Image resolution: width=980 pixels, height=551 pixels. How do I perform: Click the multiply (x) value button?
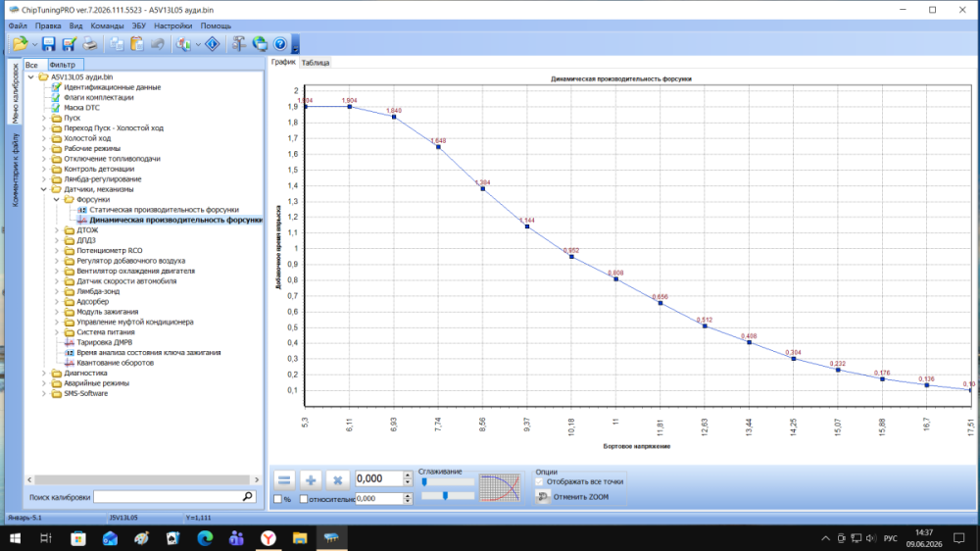coord(337,480)
